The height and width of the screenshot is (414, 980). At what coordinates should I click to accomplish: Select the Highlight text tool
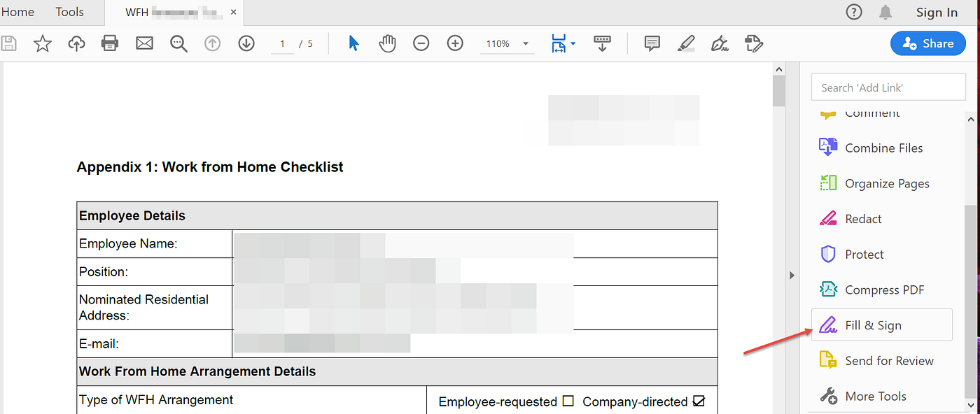[x=686, y=43]
